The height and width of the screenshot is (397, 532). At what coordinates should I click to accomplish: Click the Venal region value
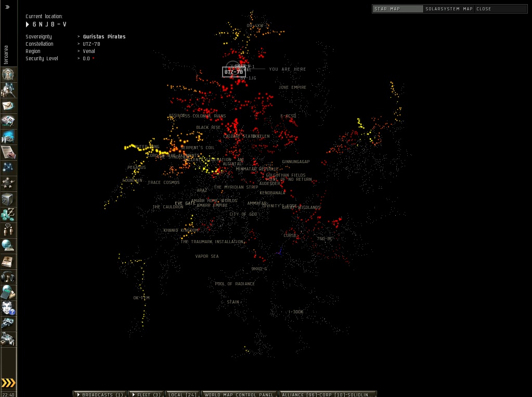(89, 51)
